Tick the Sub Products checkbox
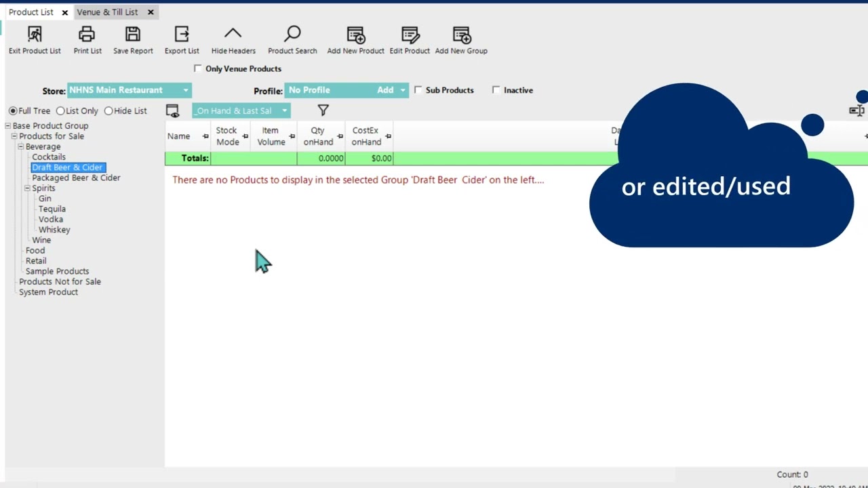Viewport: 868px width, 488px height. pos(418,89)
